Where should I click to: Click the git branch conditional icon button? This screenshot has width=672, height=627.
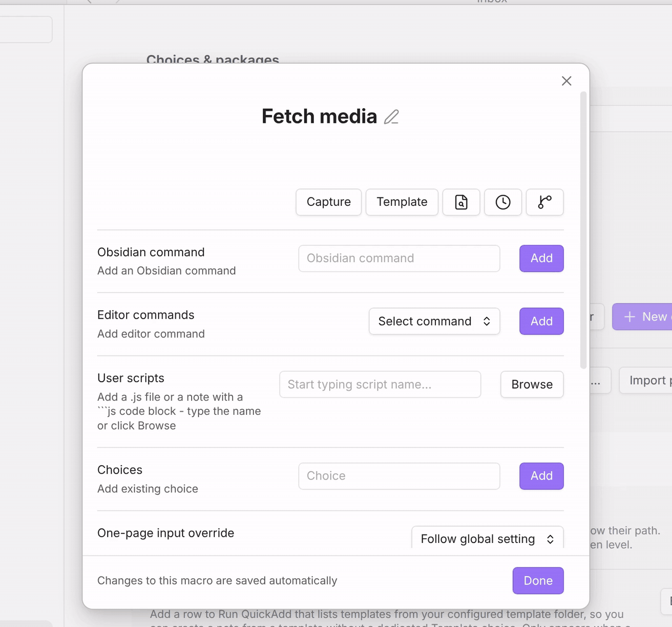click(545, 202)
